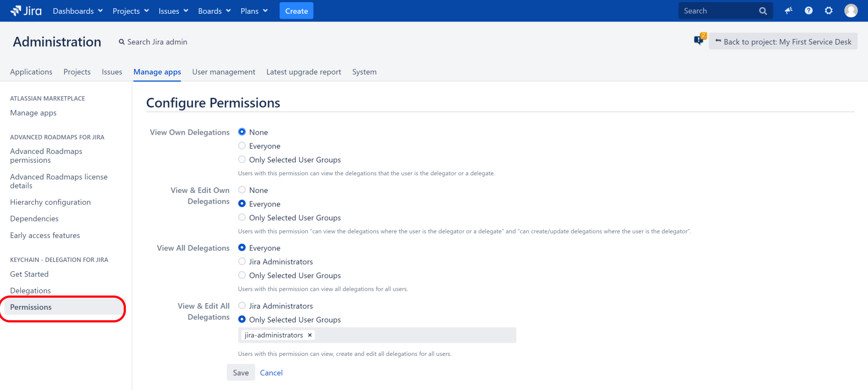The width and height of the screenshot is (868, 390).
Task: Click the feedback notification icon with badge
Action: click(699, 40)
